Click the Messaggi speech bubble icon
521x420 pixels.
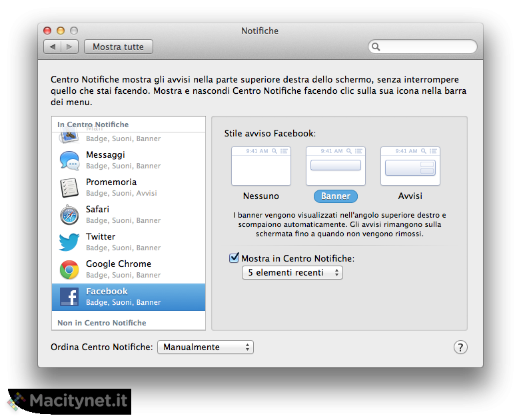click(x=69, y=160)
